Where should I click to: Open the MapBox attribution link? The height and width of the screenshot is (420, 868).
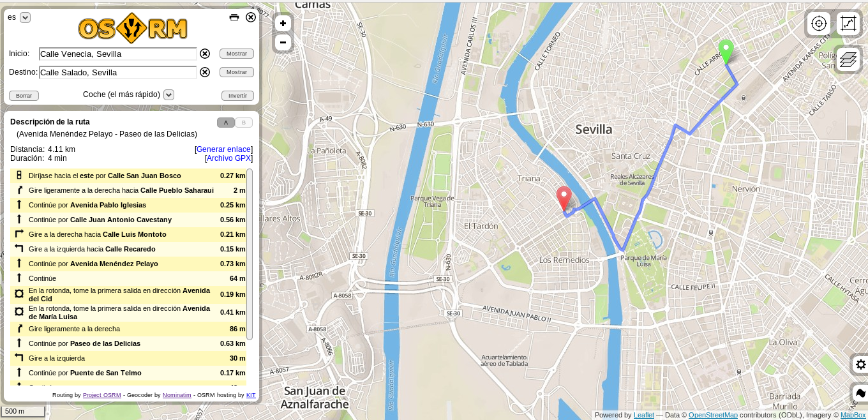point(853,415)
